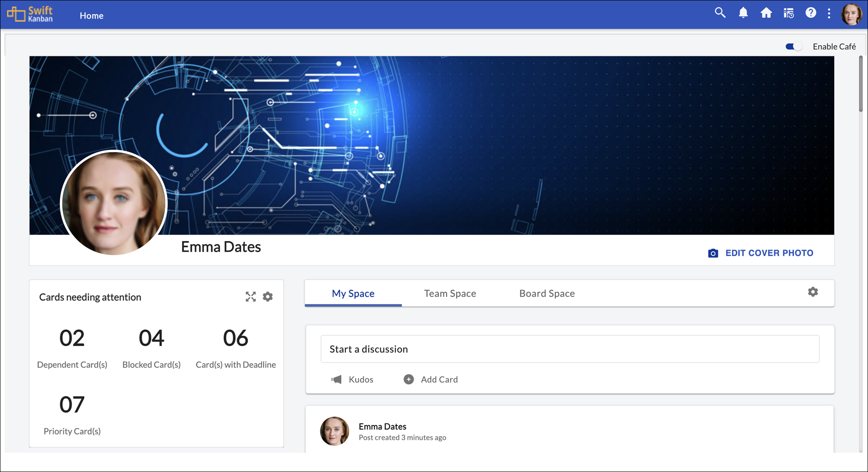The image size is (868, 472).
Task: Open Cards needing attention settings gear
Action: point(268,296)
